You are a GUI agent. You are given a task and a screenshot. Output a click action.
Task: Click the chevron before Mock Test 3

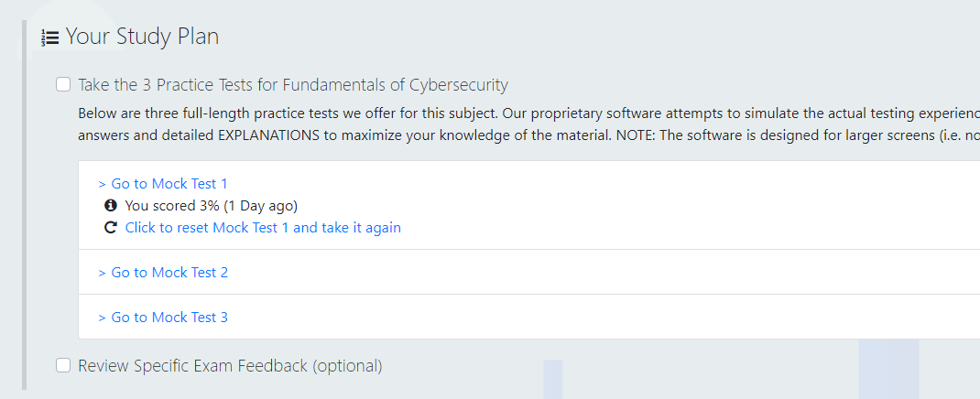[103, 318]
